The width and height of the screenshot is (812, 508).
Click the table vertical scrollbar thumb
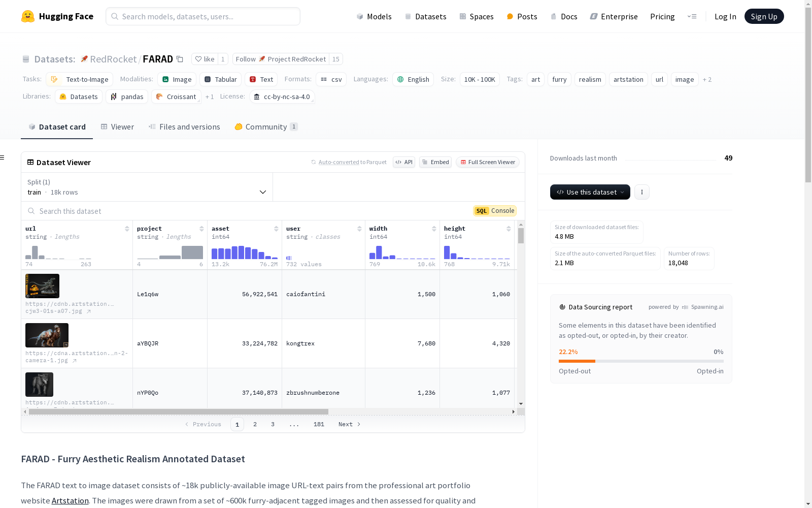[521, 236]
